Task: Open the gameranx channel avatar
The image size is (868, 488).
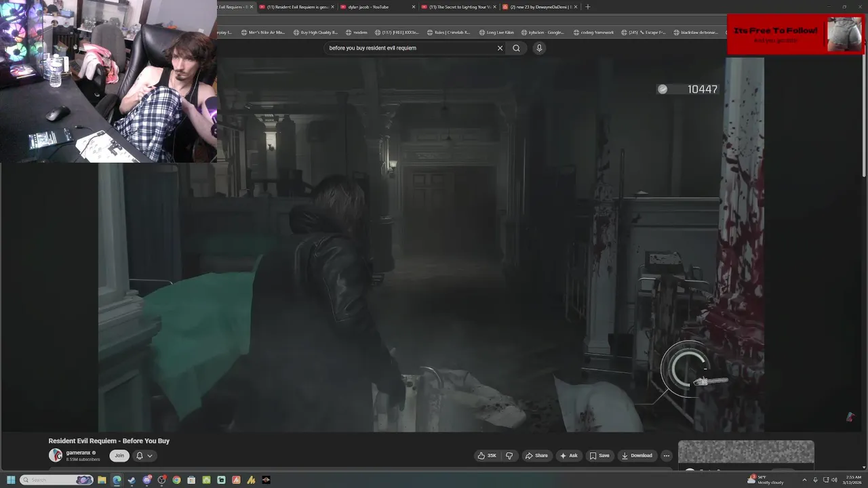Action: [55, 455]
